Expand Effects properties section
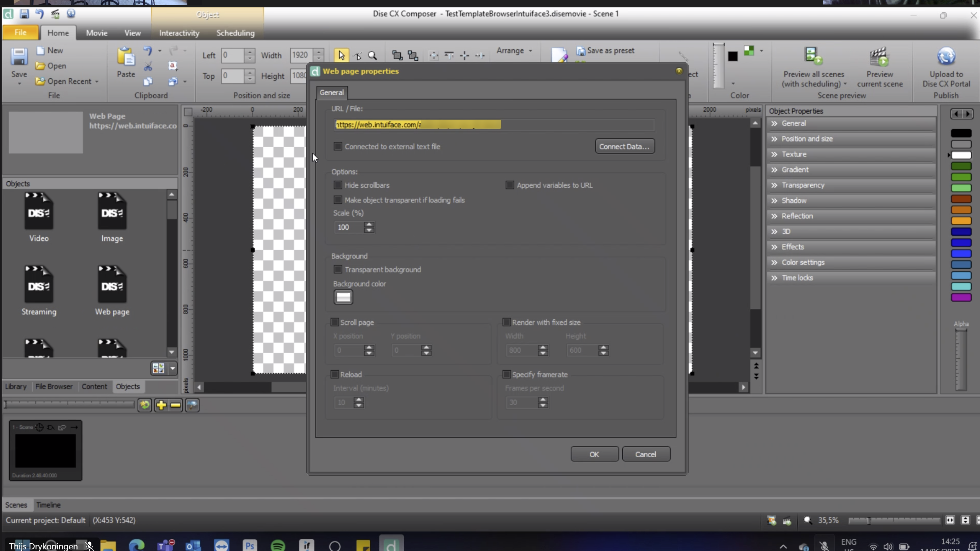Viewport: 980px width, 551px height. point(851,247)
